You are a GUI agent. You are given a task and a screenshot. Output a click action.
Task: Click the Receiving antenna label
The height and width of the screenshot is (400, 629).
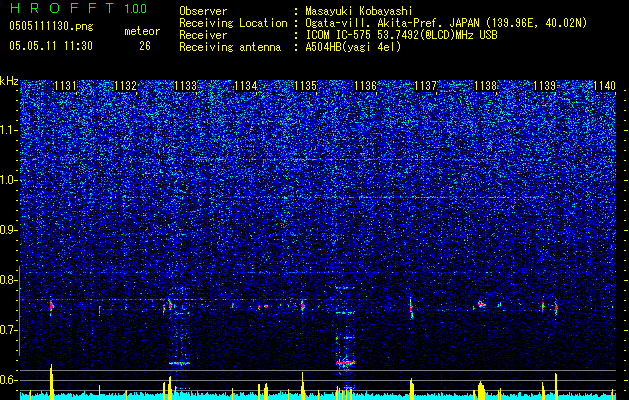(x=230, y=47)
